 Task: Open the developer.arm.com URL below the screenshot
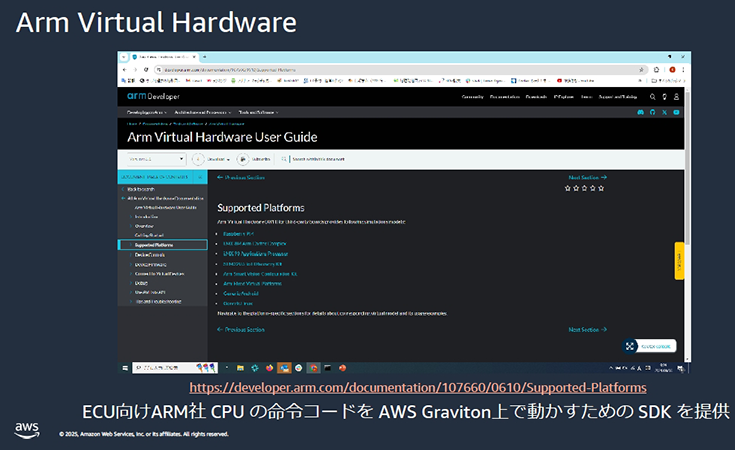coord(417,387)
